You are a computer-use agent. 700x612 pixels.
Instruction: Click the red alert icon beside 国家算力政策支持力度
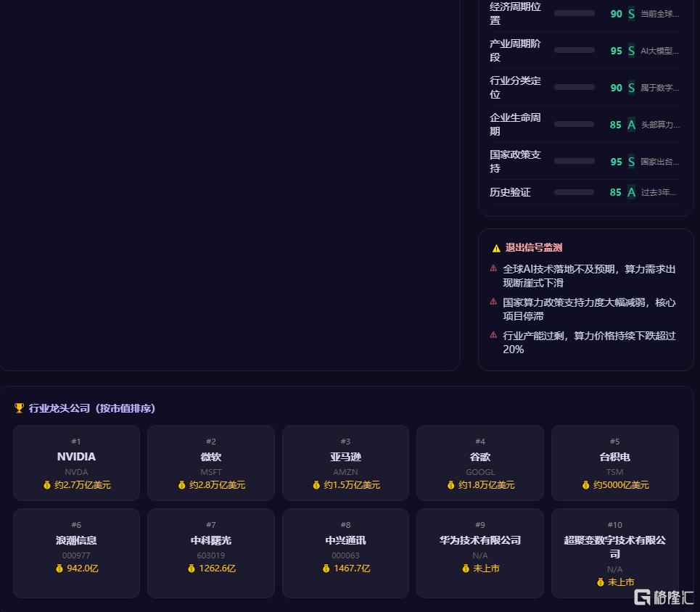(x=493, y=302)
